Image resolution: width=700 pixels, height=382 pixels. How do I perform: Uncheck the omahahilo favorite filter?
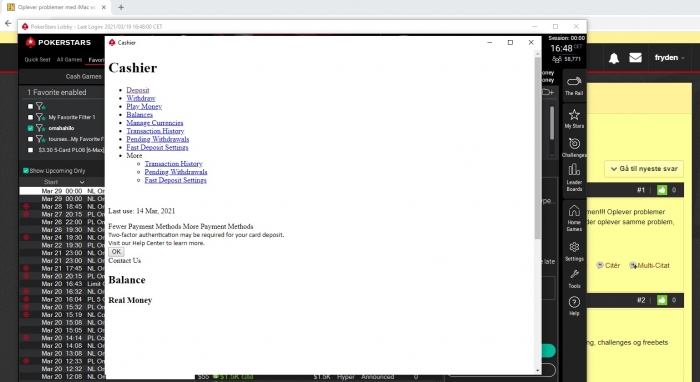(x=30, y=128)
